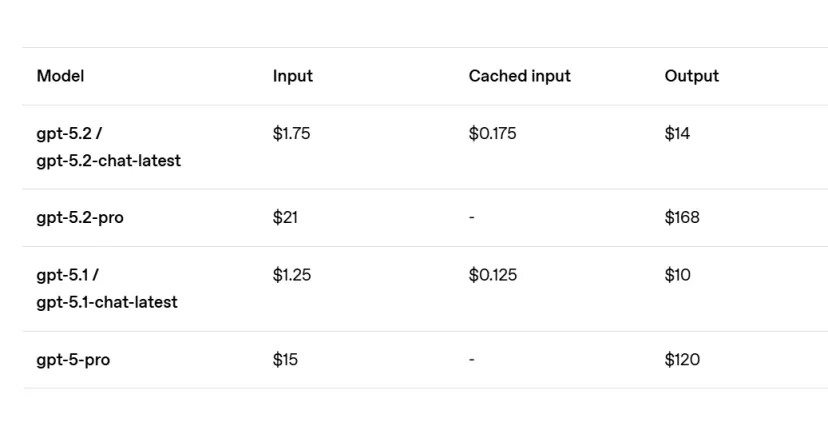Click the $0.125 cached input price

coord(492,275)
